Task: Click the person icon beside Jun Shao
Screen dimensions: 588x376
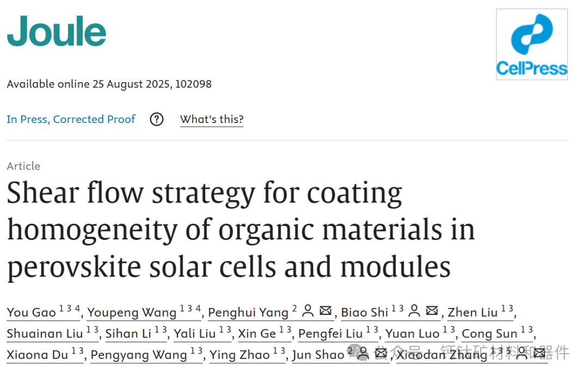Action: 363,354
